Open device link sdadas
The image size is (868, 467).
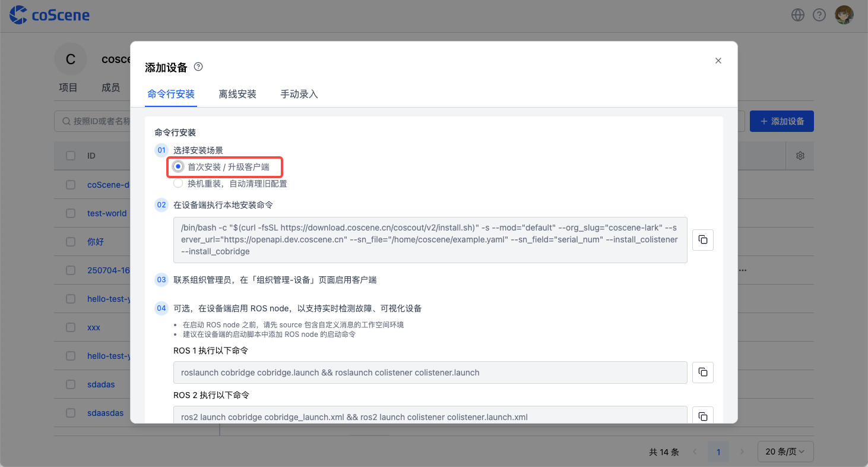101,384
